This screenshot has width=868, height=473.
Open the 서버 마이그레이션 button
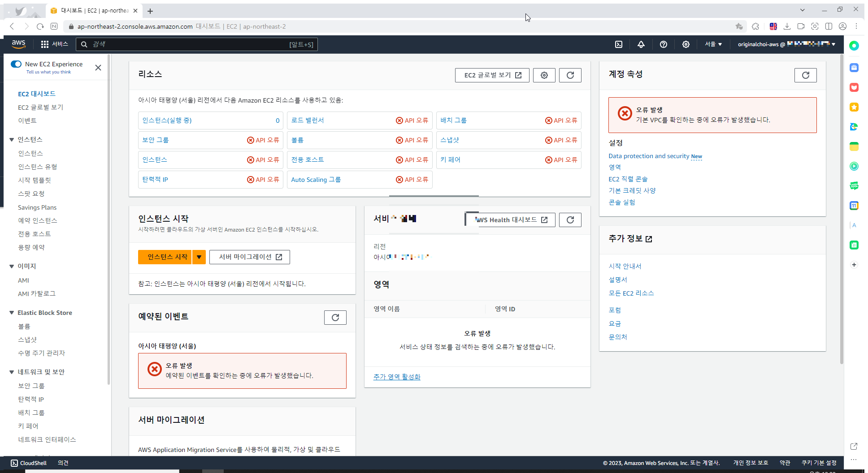pos(250,257)
